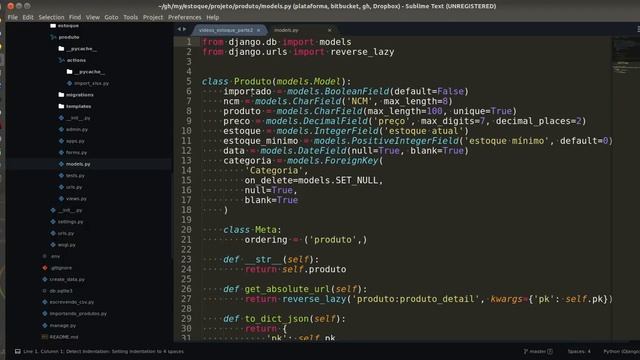
Task: Open the Help menu
Action: (213, 17)
